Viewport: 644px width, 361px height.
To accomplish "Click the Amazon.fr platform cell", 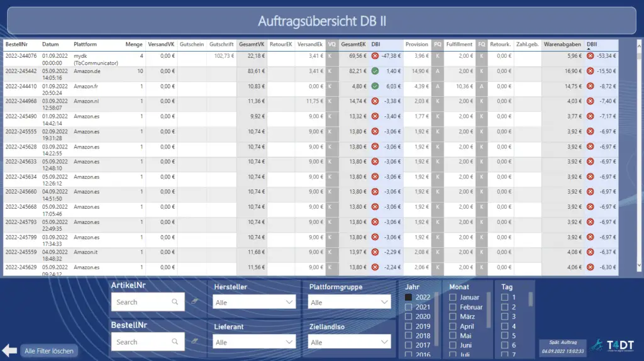I will 86,86.
